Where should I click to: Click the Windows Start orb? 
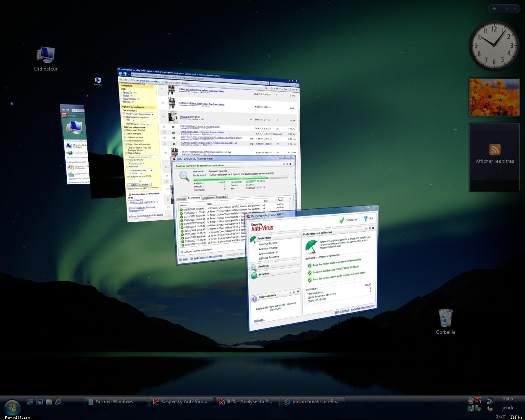click(x=12, y=406)
